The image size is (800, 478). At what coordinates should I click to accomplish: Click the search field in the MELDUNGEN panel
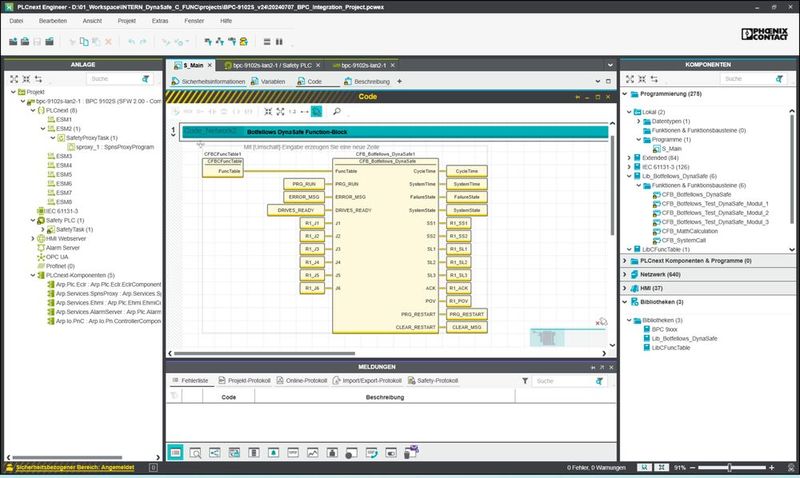(558, 381)
